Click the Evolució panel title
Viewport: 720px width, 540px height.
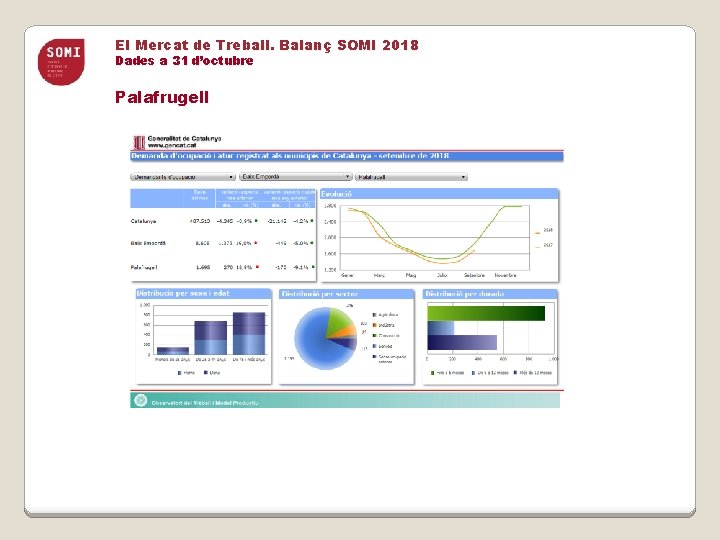coord(336,194)
